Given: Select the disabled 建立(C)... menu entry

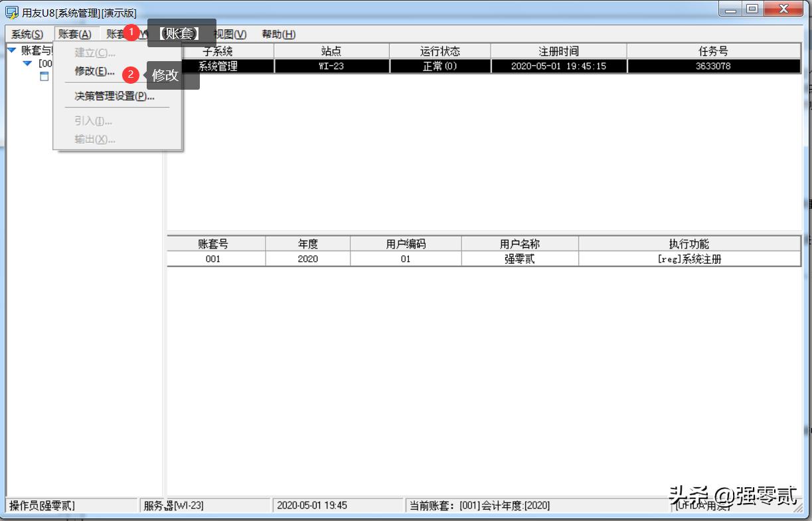Looking at the screenshot, I should tap(94, 52).
